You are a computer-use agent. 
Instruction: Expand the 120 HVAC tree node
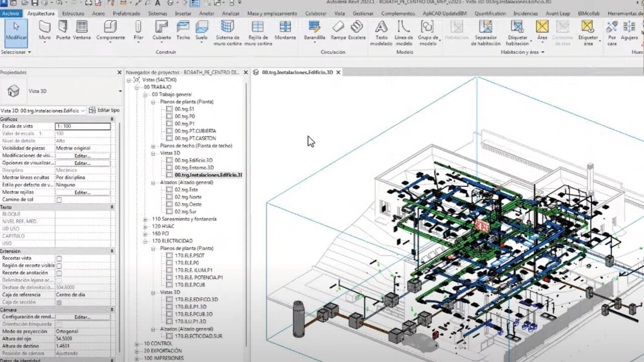pyautogui.click(x=145, y=226)
